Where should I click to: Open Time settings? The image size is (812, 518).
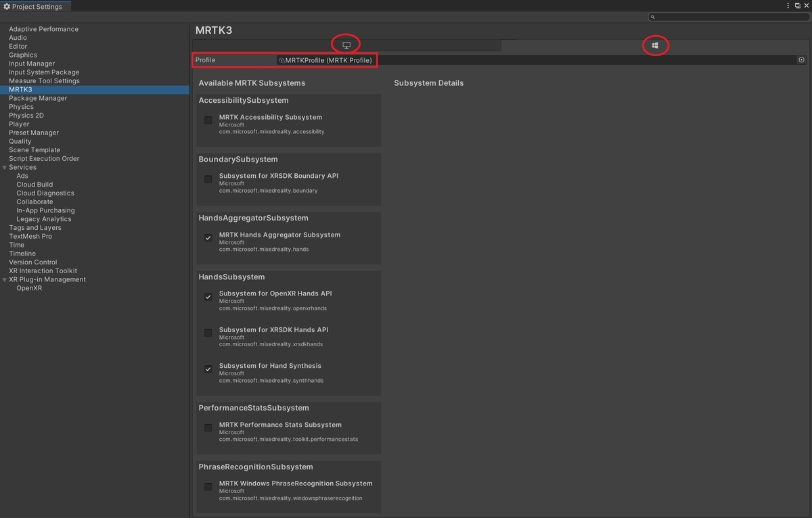16,245
